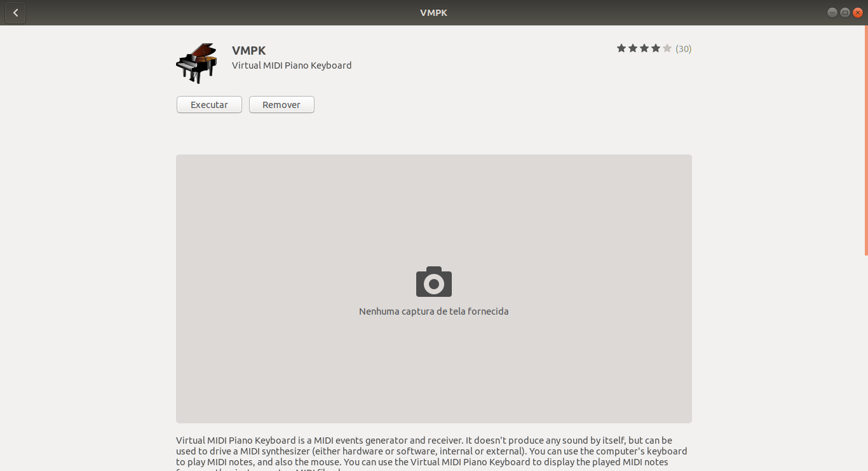Click the VMPK heading next to the piano

(x=249, y=51)
